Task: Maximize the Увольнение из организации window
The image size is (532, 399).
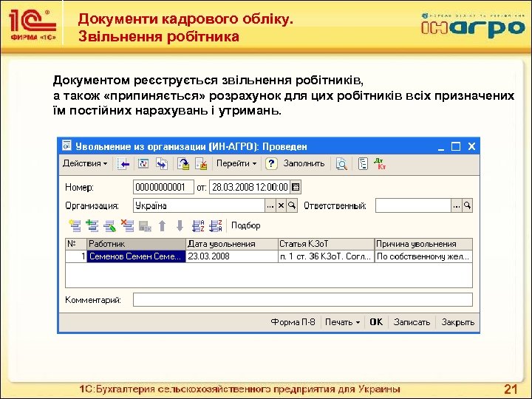Action: pos(456,146)
